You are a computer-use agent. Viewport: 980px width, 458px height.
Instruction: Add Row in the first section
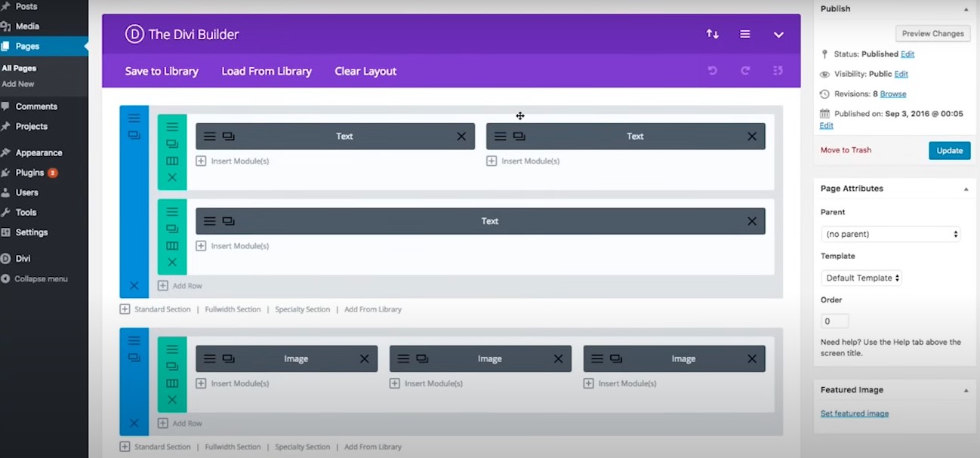point(180,286)
